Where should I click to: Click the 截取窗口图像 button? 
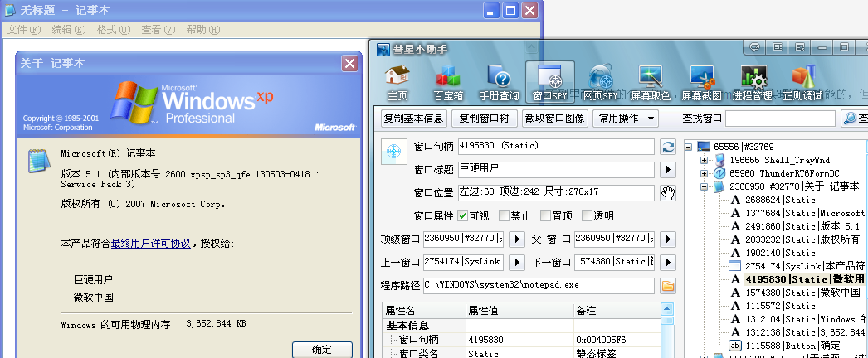point(555,119)
